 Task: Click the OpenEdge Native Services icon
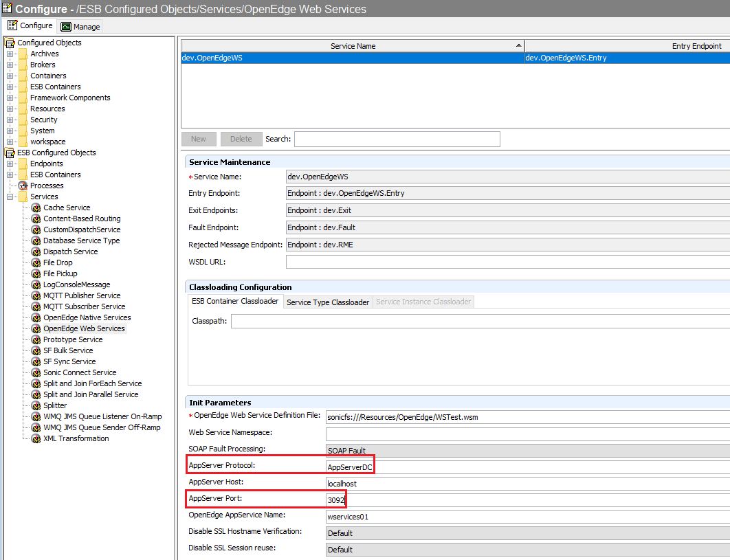pyautogui.click(x=36, y=317)
